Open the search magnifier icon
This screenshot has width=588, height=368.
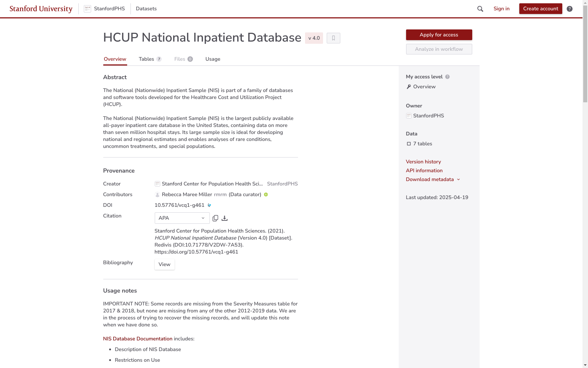480,9
